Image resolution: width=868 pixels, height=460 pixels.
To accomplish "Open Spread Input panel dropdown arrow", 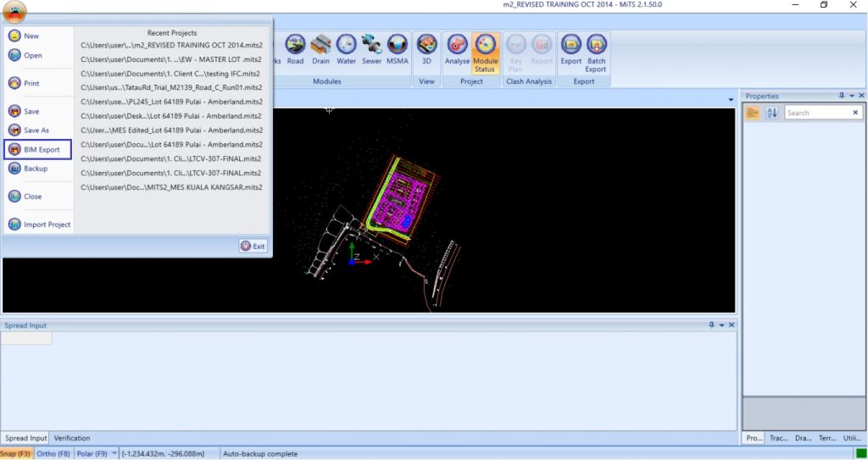I will coord(722,325).
